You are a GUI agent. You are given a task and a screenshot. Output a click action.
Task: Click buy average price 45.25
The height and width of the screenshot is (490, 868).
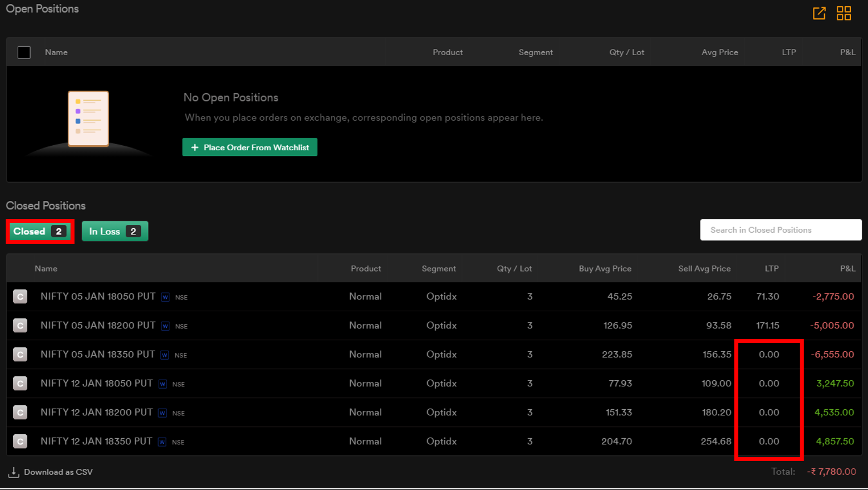coord(619,297)
